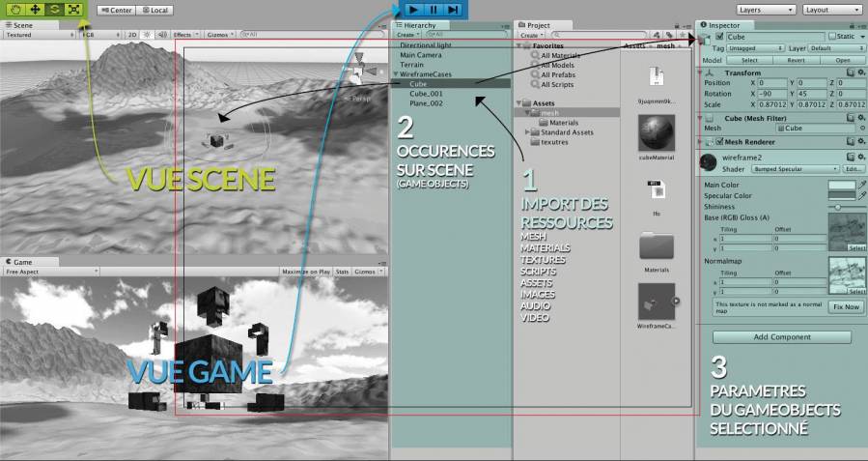Click the Pause button
The image size is (868, 461).
click(x=433, y=9)
